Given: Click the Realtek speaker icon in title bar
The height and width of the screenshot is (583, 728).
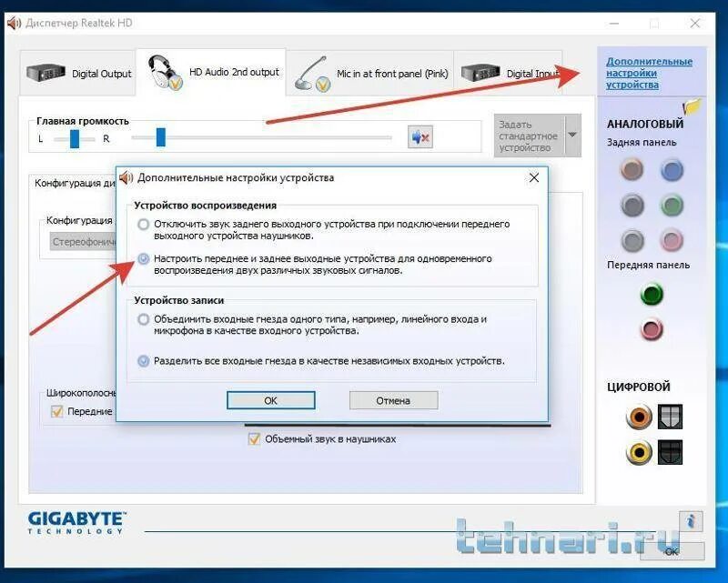Looking at the screenshot, I should pos(14,23).
